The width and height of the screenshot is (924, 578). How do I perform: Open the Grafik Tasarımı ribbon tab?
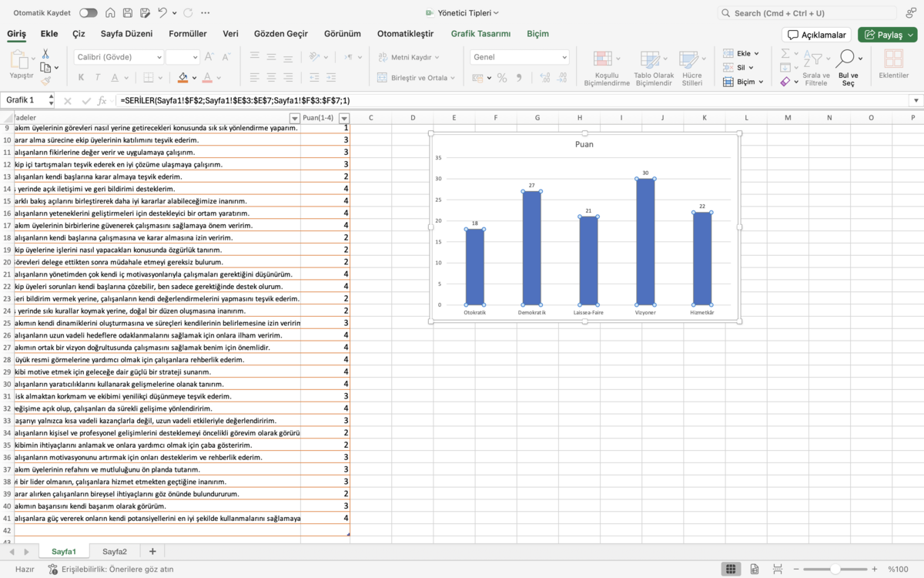pyautogui.click(x=480, y=34)
